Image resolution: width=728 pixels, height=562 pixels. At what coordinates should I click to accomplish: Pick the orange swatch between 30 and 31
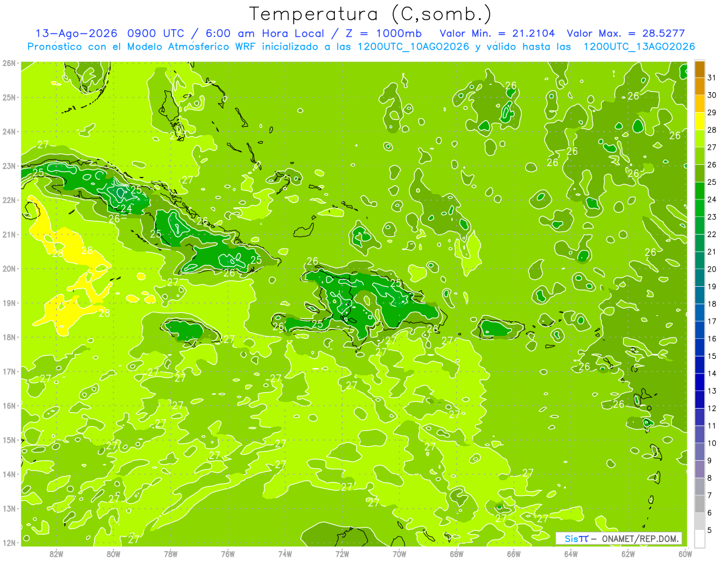click(699, 87)
